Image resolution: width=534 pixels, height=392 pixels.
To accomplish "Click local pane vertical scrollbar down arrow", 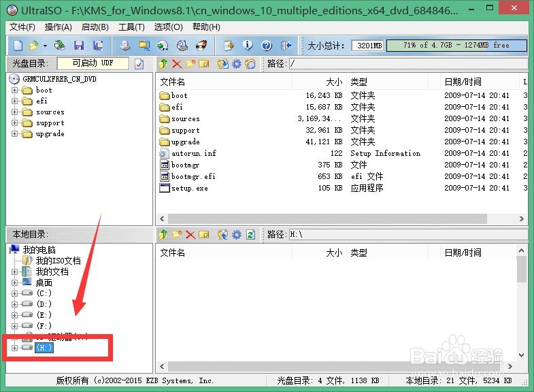I will pyautogui.click(x=521, y=355).
